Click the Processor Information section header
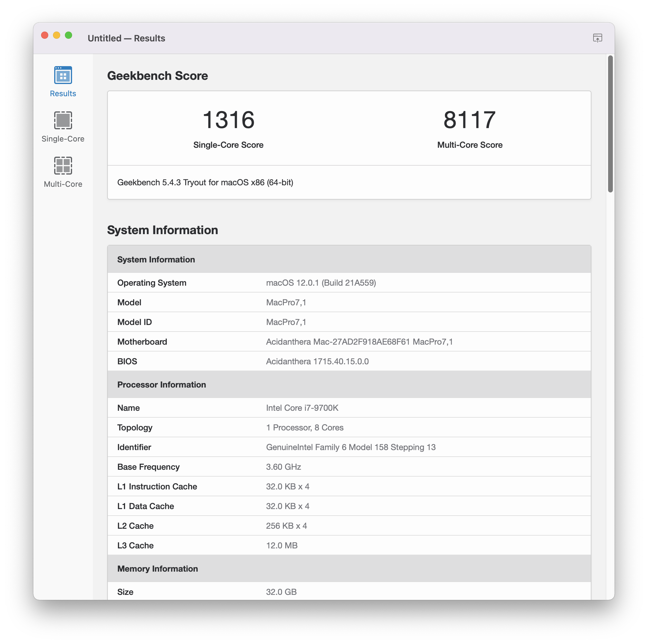This screenshot has height=644, width=648. pos(162,385)
